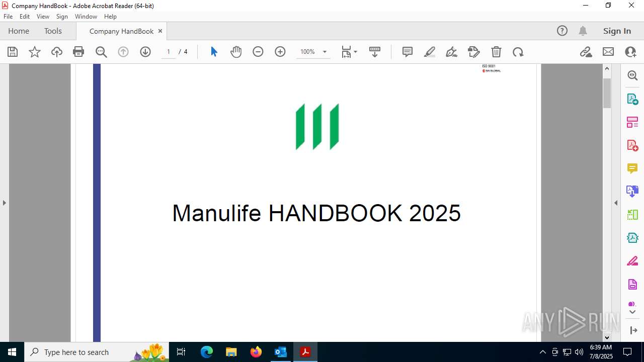Send the file by email envelope icon
This screenshot has height=362, width=644.
click(x=608, y=52)
